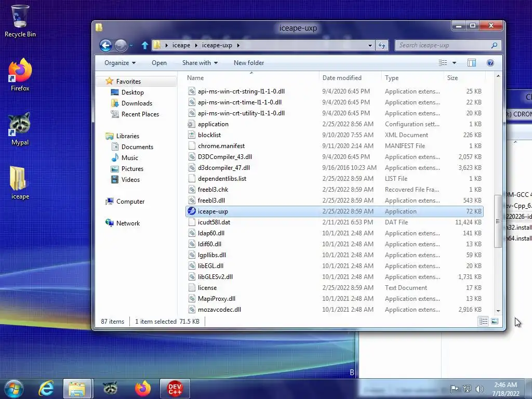Select D3DCompiler_43.dll file icon
Viewport: 532px width, 399px height.
coord(192,157)
